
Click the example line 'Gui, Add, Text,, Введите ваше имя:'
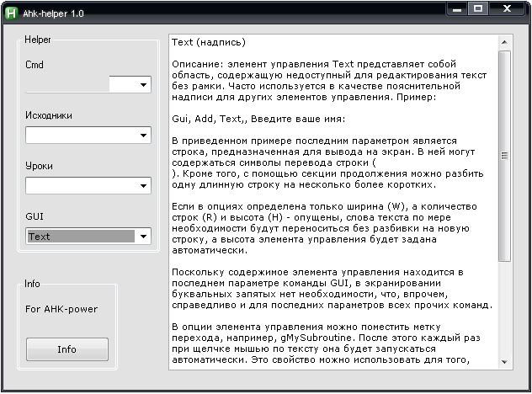click(258, 119)
